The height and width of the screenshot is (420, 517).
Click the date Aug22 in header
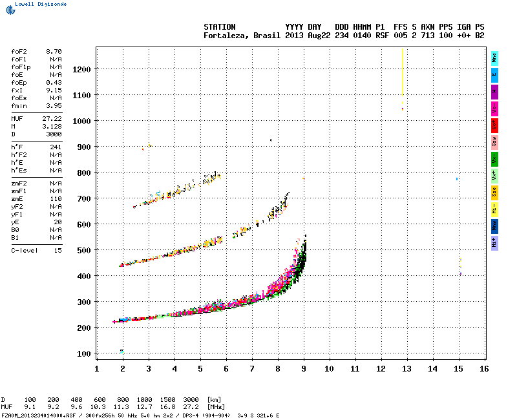click(319, 36)
